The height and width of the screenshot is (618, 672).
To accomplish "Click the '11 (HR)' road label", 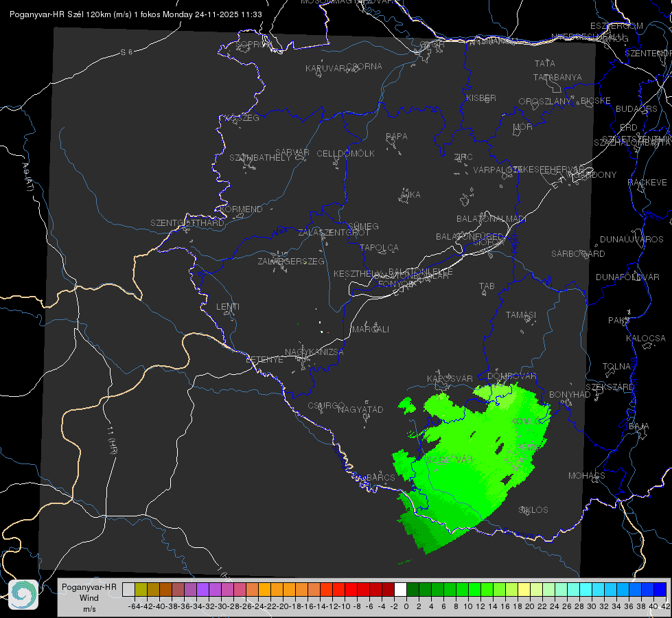I will pos(112,439).
